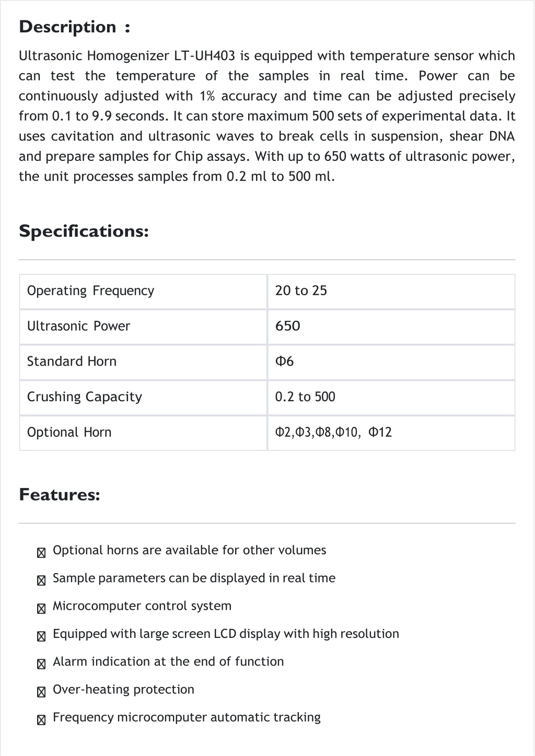Select the Ultrasonic Power label cell
Viewport: 535px width, 756px height.
(143, 327)
